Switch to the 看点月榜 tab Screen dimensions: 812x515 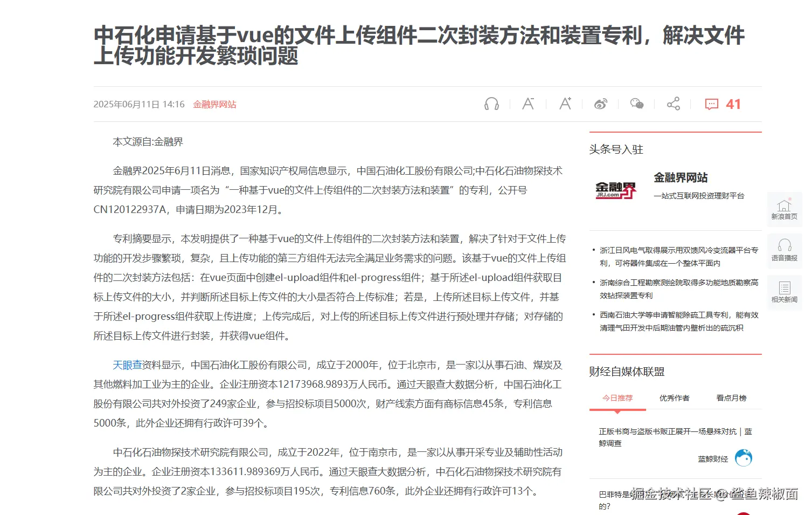pos(731,397)
